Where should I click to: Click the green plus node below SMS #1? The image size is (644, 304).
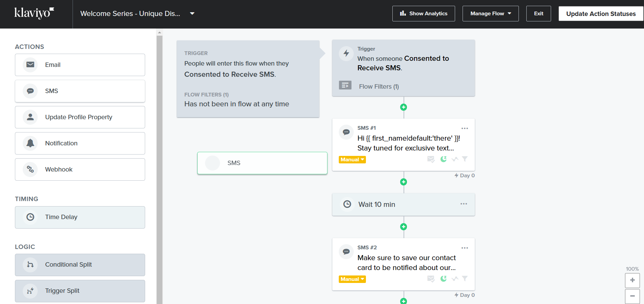click(x=404, y=182)
